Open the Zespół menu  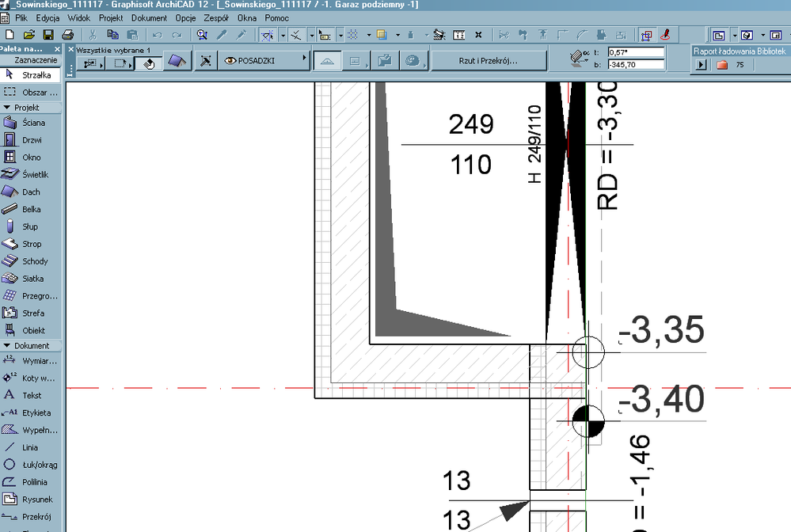[x=216, y=17]
